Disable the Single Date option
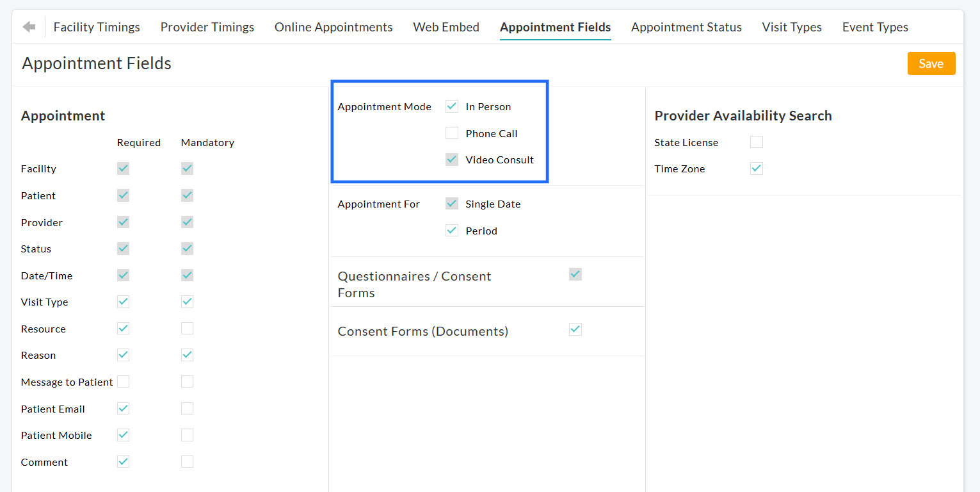This screenshot has width=980, height=492. [x=451, y=203]
